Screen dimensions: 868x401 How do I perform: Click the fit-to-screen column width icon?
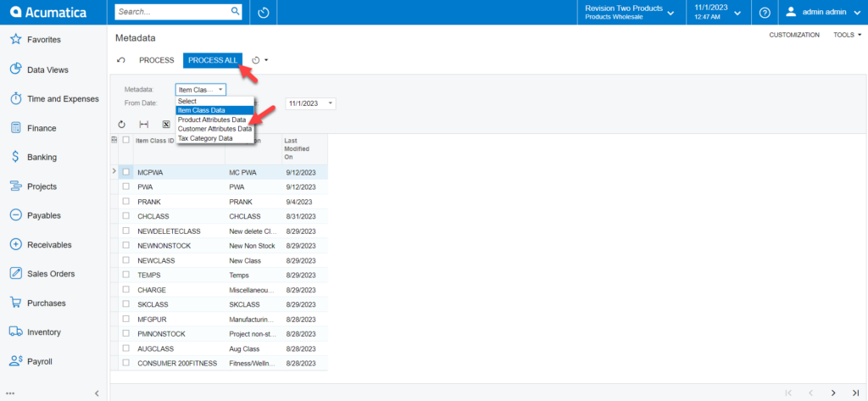pyautogui.click(x=143, y=125)
